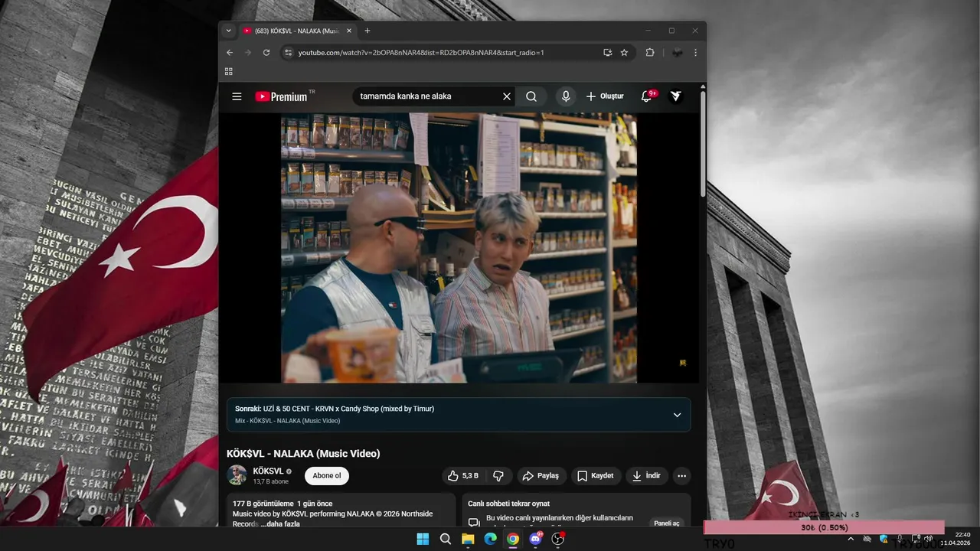The image size is (980, 551).
Task: Open Chrome profile avatar
Action: 677,53
